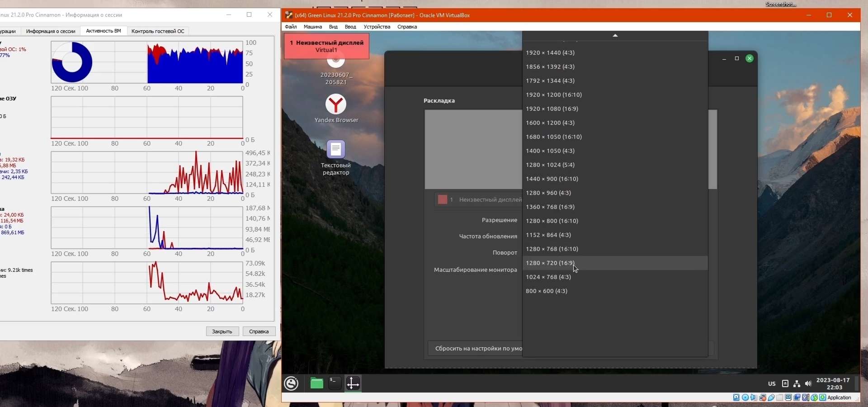Image resolution: width=868 pixels, height=407 pixels.
Task: Choose the 800 × 600 (4:3) resolution
Action: click(x=615, y=291)
